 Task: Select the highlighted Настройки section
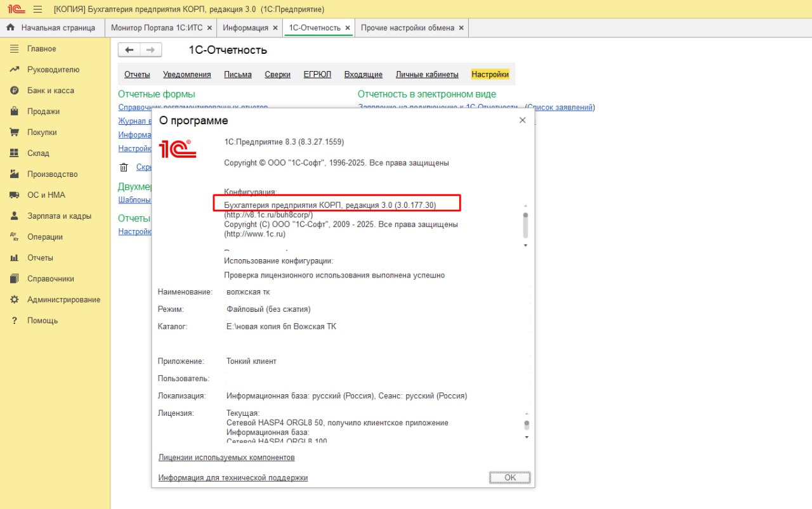coord(490,74)
